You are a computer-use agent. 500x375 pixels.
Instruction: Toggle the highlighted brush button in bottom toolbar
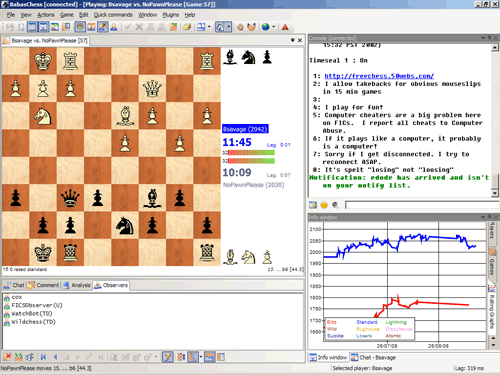[x=168, y=357]
